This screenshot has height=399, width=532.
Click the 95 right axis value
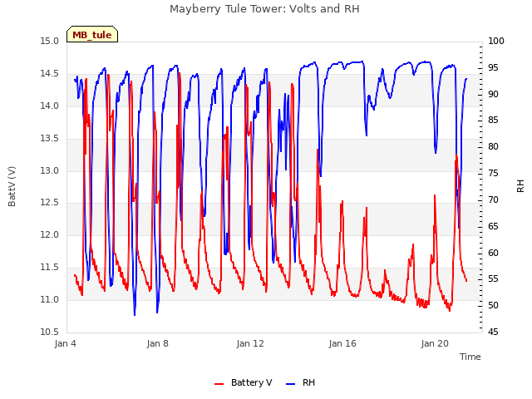pyautogui.click(x=493, y=67)
